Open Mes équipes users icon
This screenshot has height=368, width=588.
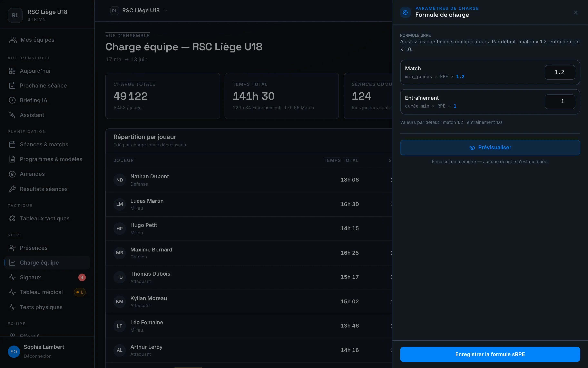click(13, 40)
